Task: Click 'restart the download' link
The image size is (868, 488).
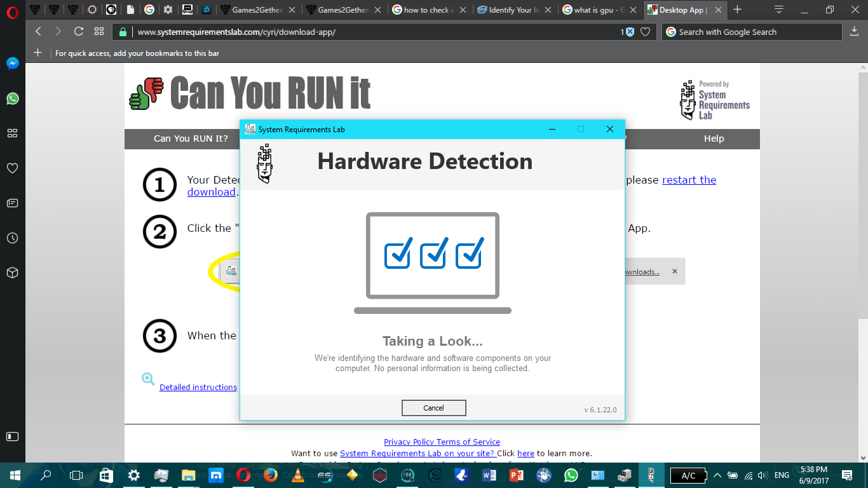Action: (x=689, y=180)
